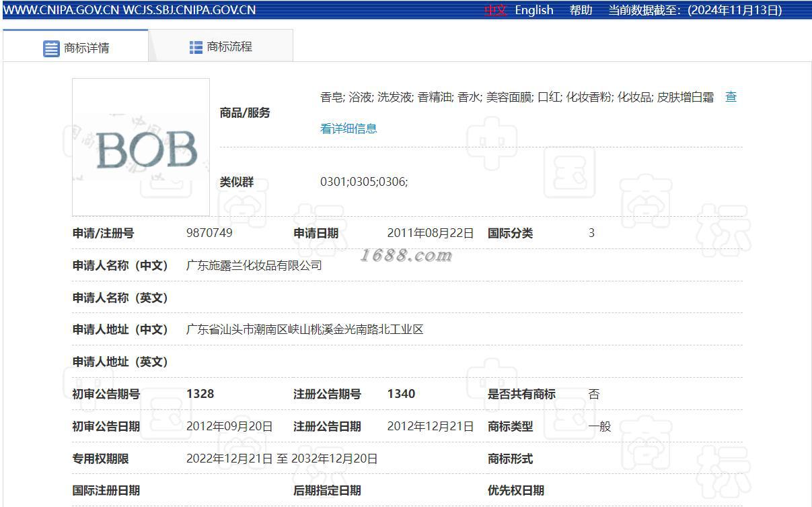Open 查看详细信息 goods details link

348,129
